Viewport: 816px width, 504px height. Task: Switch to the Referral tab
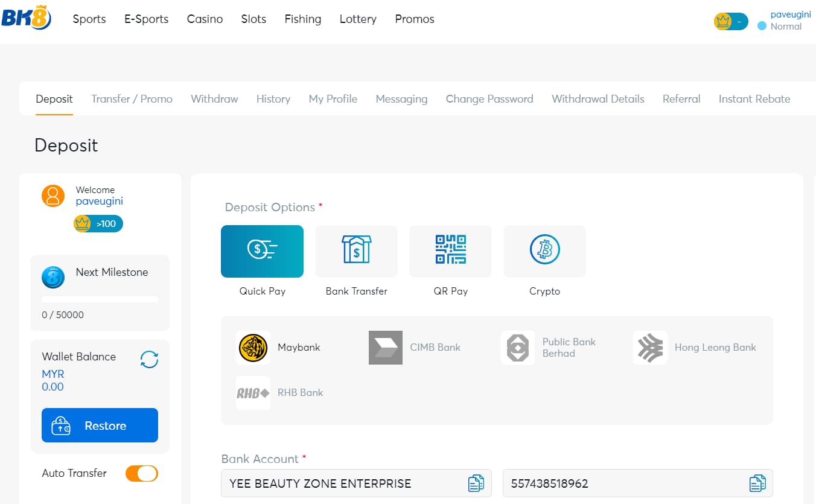(681, 99)
